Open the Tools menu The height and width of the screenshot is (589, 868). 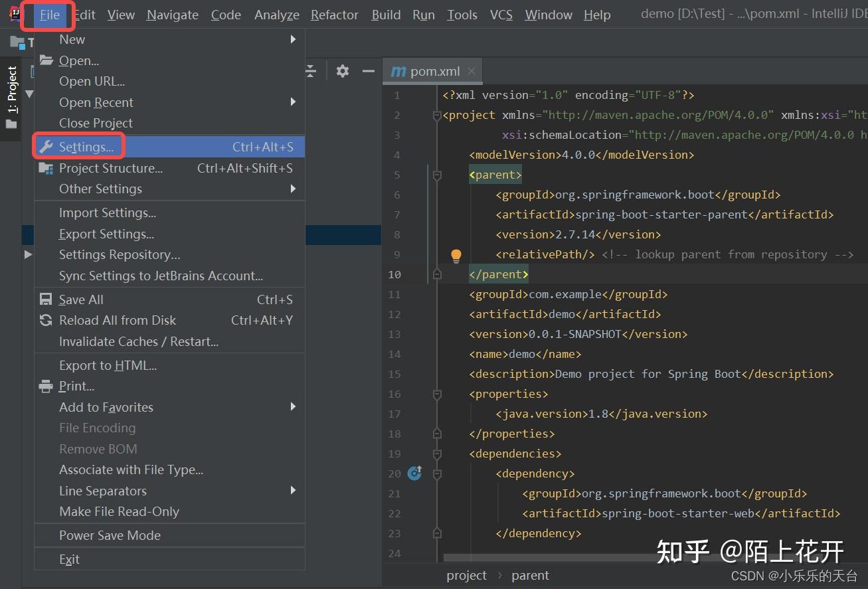462,15
